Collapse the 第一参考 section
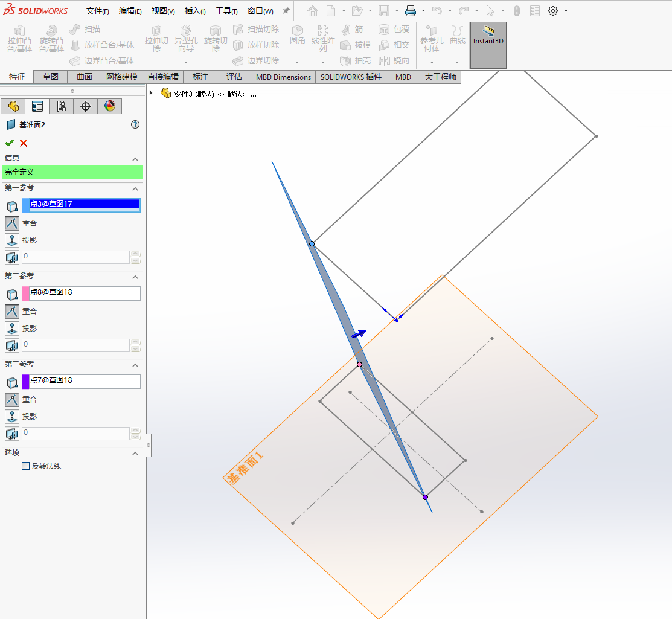Image resolution: width=672 pixels, height=619 pixels. coord(135,188)
